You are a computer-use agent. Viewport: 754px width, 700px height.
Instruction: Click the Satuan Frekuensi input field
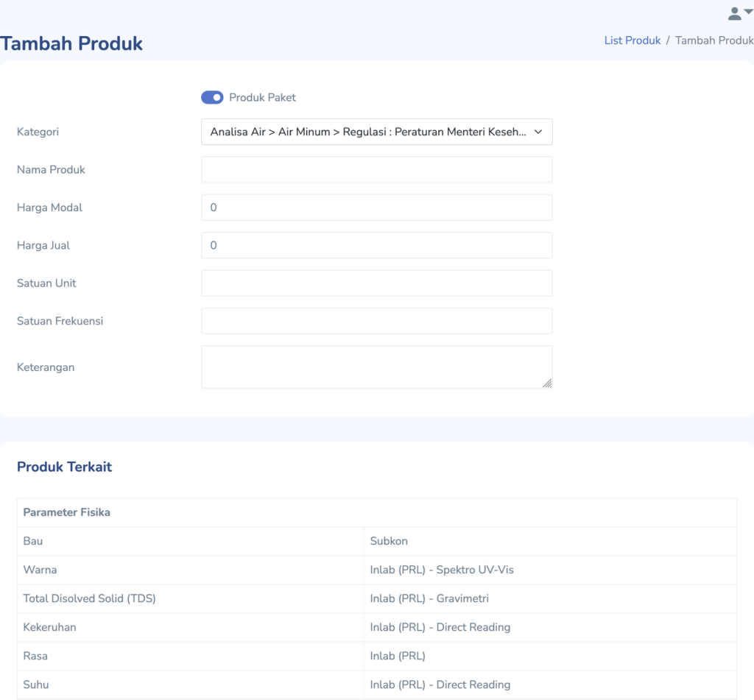[x=376, y=321]
